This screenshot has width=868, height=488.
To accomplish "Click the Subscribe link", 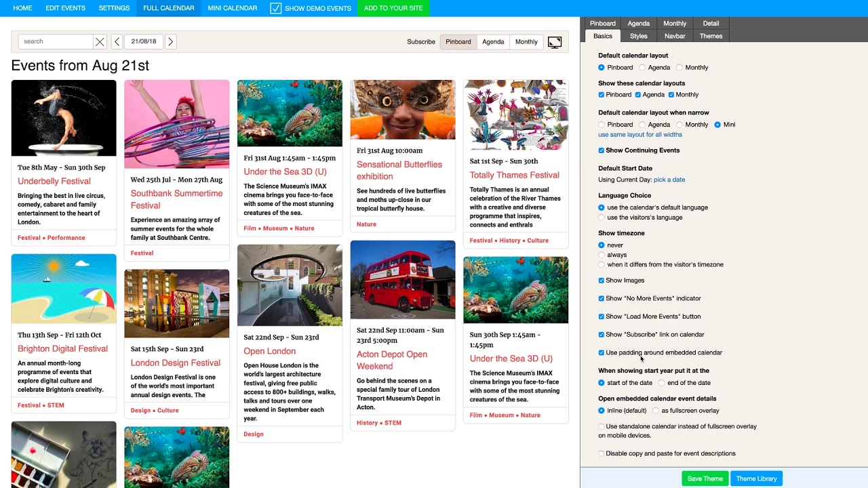I will [421, 42].
